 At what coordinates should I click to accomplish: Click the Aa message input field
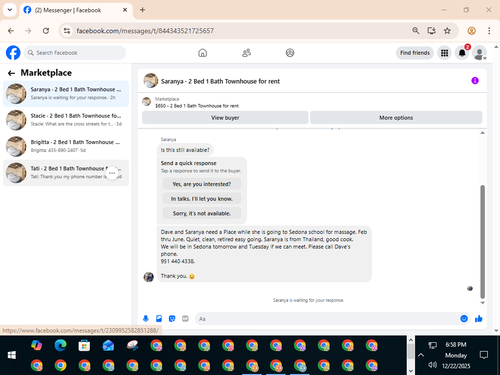(x=327, y=319)
